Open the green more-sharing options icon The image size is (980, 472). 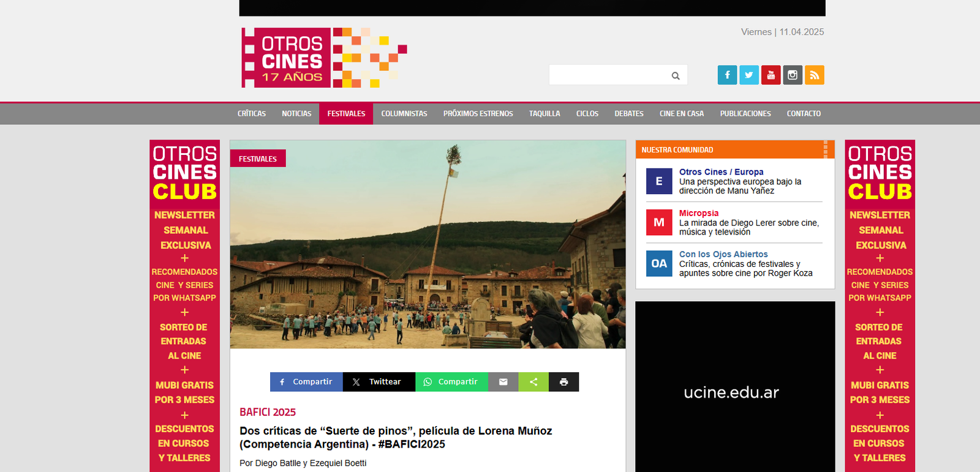tap(533, 382)
